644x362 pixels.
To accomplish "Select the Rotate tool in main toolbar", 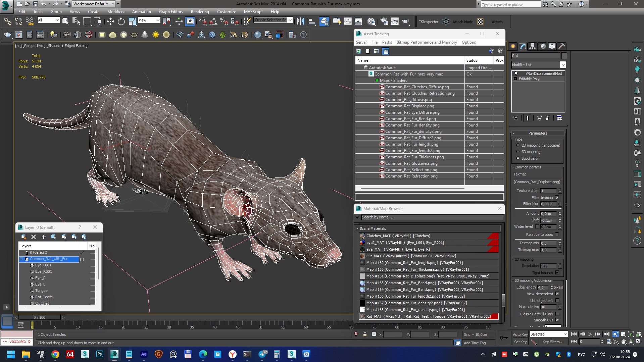I will coord(121,21).
